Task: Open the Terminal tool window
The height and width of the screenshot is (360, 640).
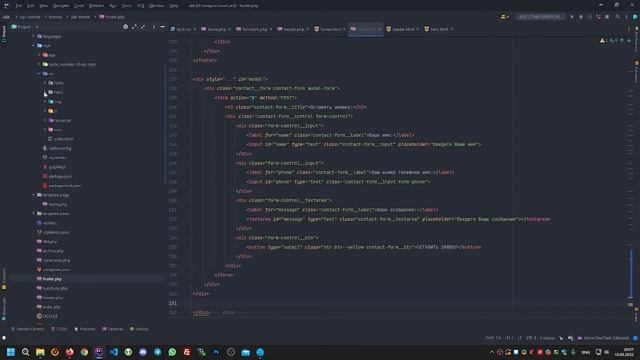Action: coord(112,329)
